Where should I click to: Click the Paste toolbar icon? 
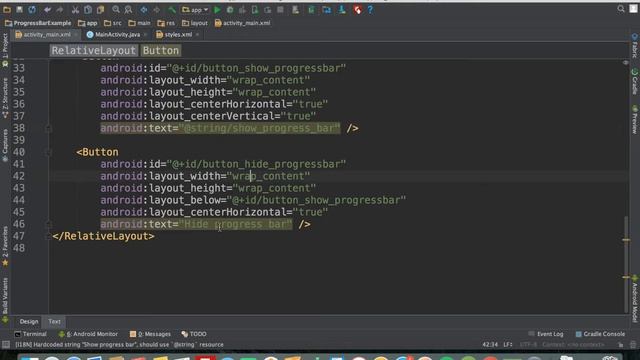click(100, 9)
